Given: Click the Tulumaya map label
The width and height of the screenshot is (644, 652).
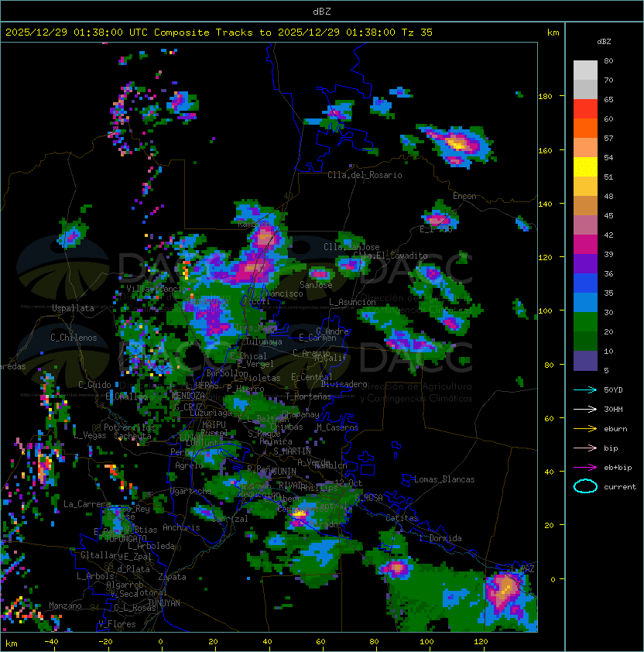Looking at the screenshot, I should (264, 341).
